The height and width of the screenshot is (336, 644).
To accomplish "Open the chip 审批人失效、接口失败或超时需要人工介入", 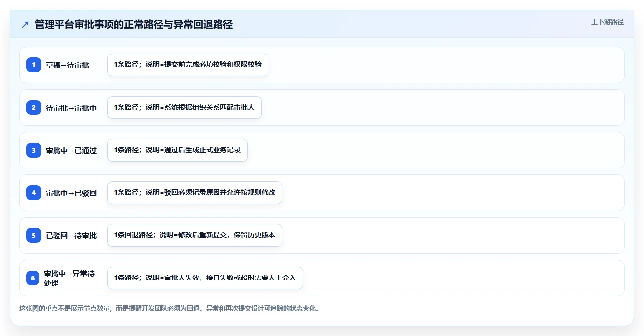I will click(205, 278).
